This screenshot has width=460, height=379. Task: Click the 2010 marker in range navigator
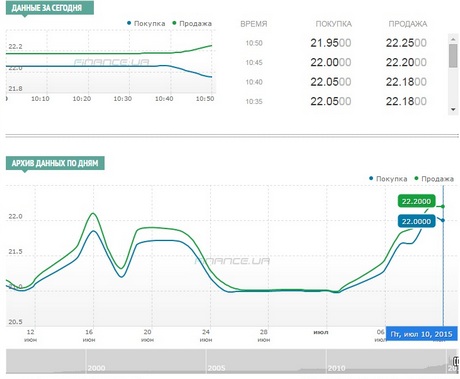[336, 368]
